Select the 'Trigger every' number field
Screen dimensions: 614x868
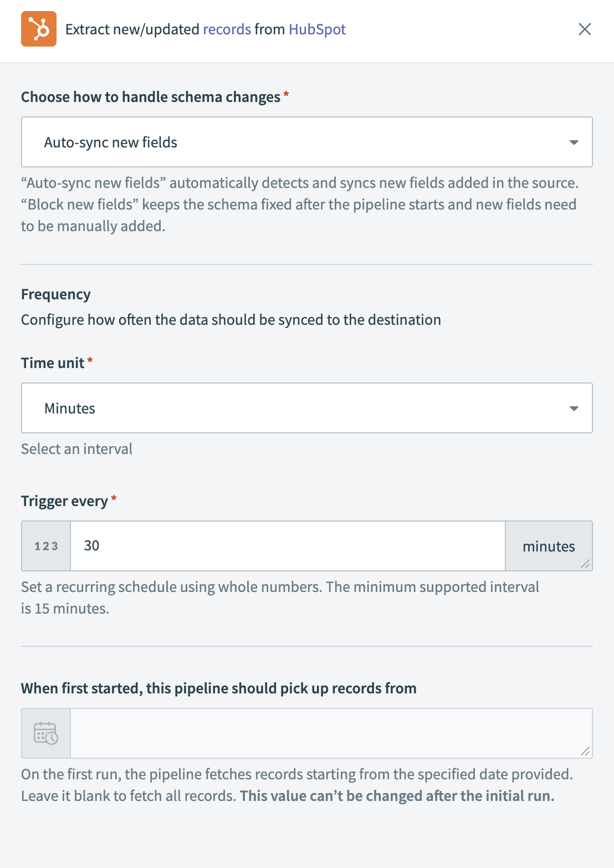click(x=288, y=545)
